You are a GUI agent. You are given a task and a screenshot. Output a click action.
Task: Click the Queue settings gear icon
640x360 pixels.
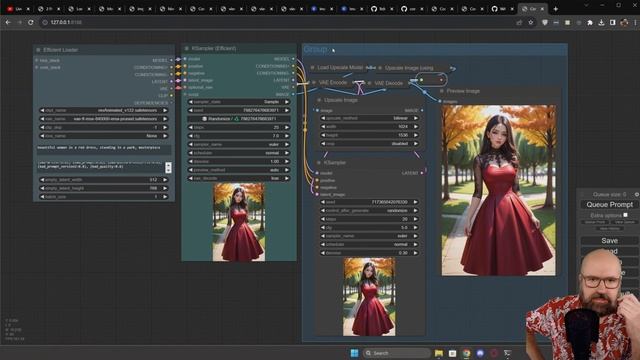click(x=637, y=194)
